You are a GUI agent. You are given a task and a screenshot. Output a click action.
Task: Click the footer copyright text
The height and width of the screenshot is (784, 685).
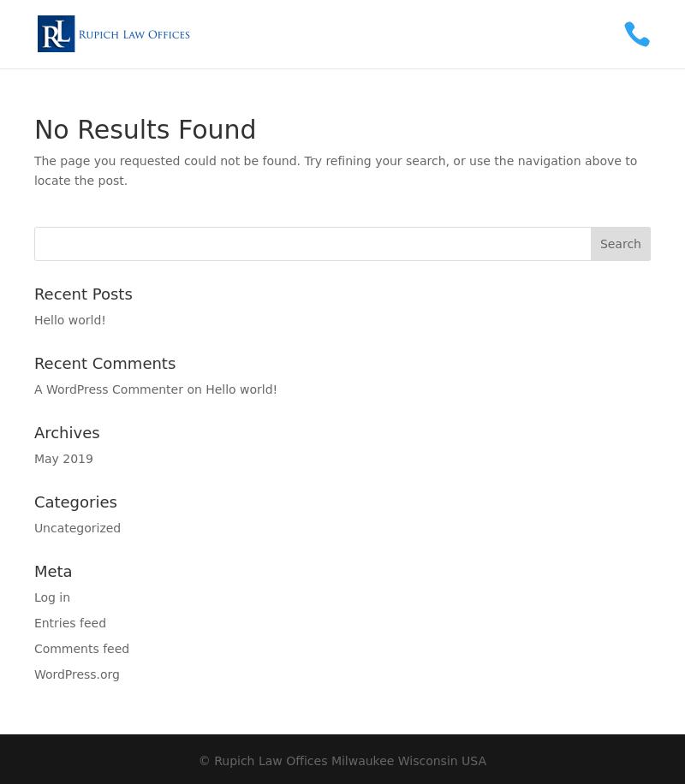(x=342, y=761)
